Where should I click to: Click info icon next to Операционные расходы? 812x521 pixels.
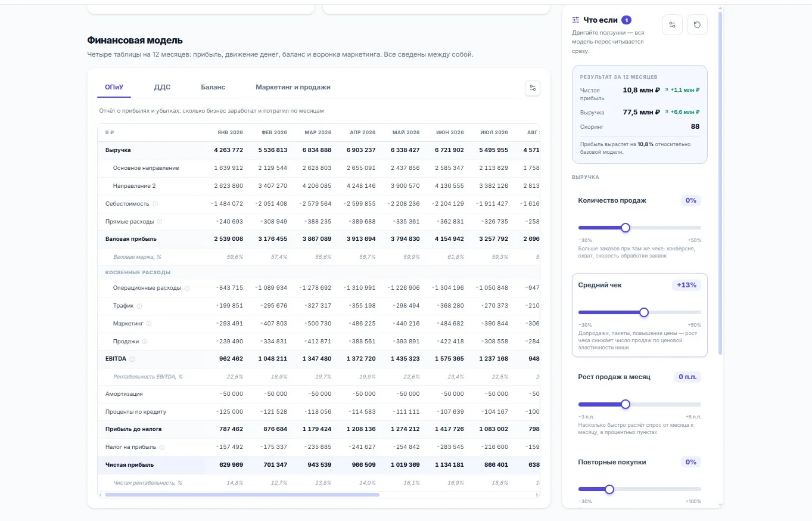click(x=186, y=288)
